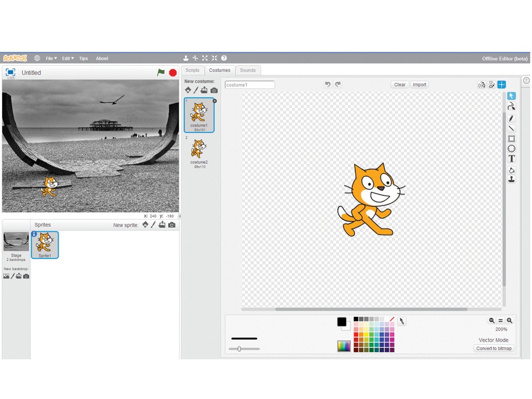Click the Redo arrow in paint editor
This screenshot has height=399, width=532.
pyautogui.click(x=338, y=84)
